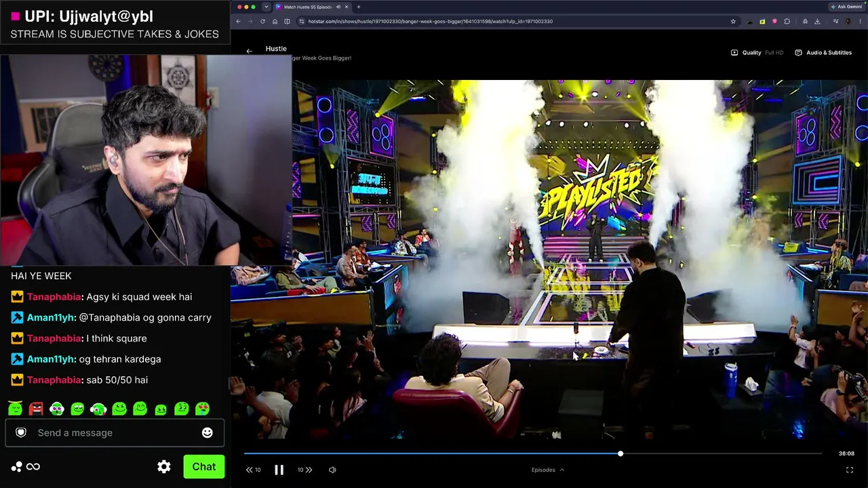
Task: Rewind the video 10 seconds
Action: [253, 470]
